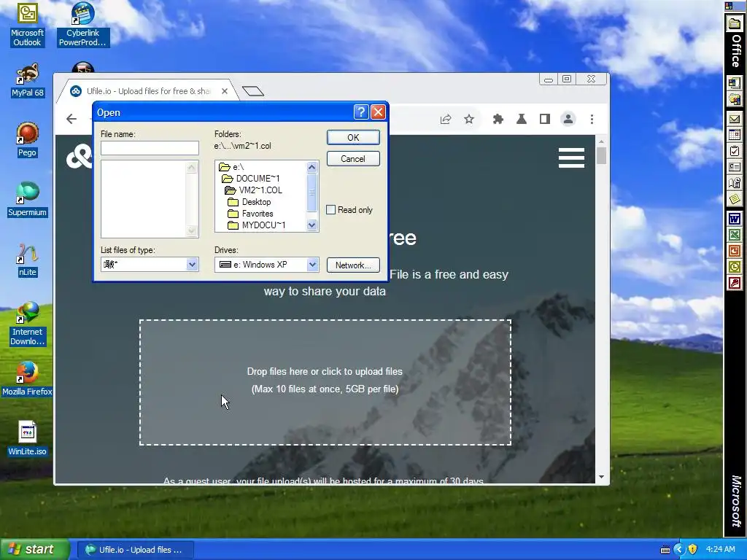Open the browser three-dot menu
This screenshot has width=747, height=560.
click(592, 119)
